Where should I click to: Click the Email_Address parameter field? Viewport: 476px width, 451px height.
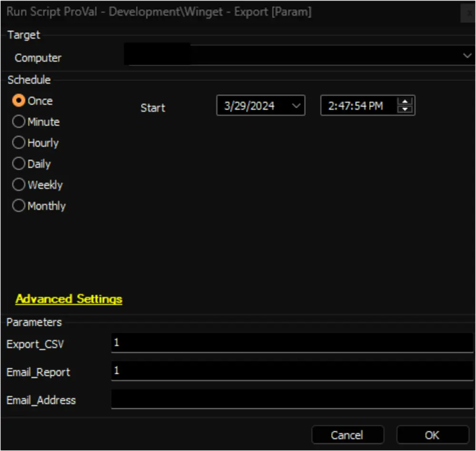tap(292, 399)
